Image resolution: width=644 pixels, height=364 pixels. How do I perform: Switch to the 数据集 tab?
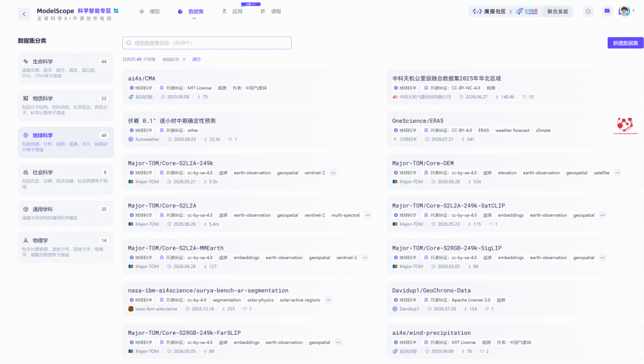click(x=191, y=11)
